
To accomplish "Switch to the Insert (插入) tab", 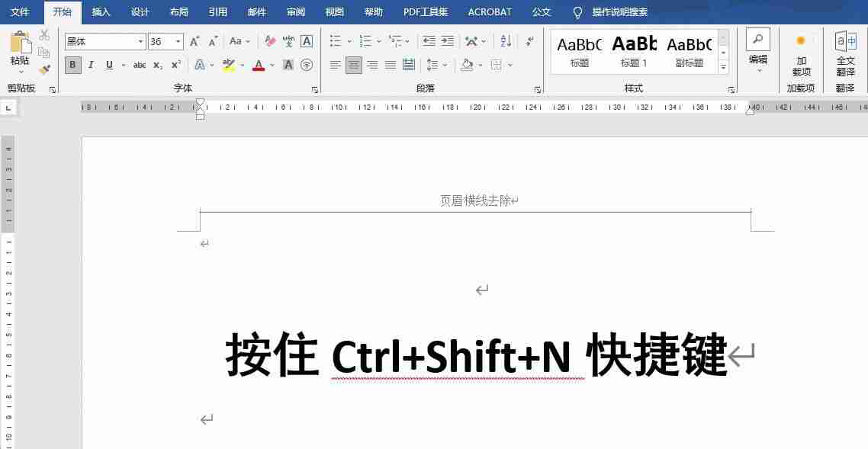I will click(x=101, y=12).
